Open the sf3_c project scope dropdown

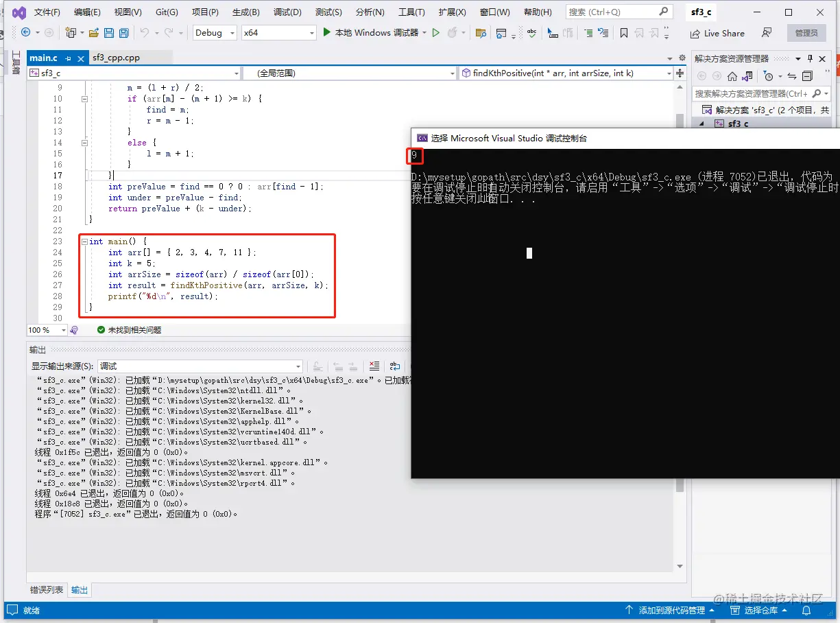point(134,73)
